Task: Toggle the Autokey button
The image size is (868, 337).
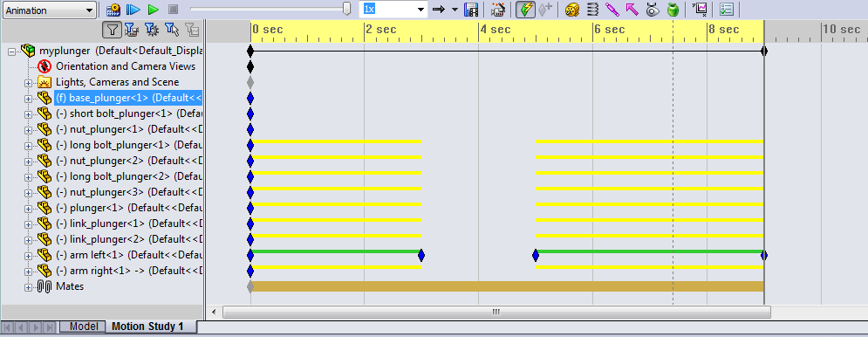Action: tap(525, 10)
